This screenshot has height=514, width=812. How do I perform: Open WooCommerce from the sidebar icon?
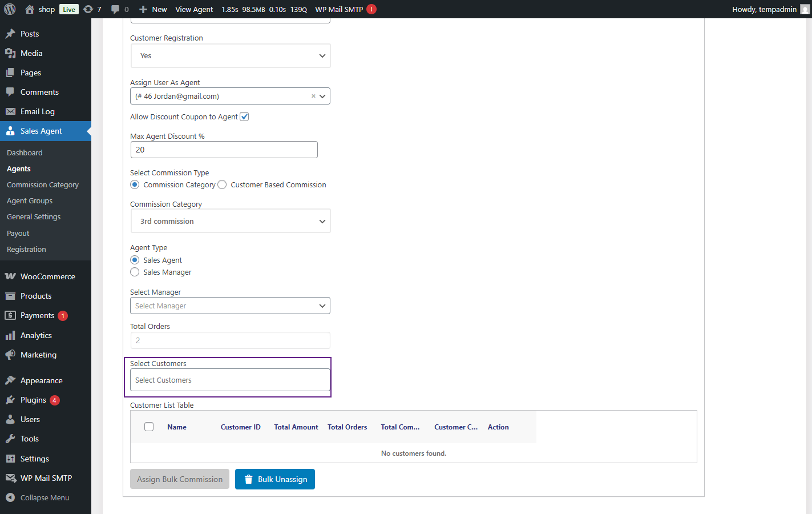pyautogui.click(x=10, y=276)
